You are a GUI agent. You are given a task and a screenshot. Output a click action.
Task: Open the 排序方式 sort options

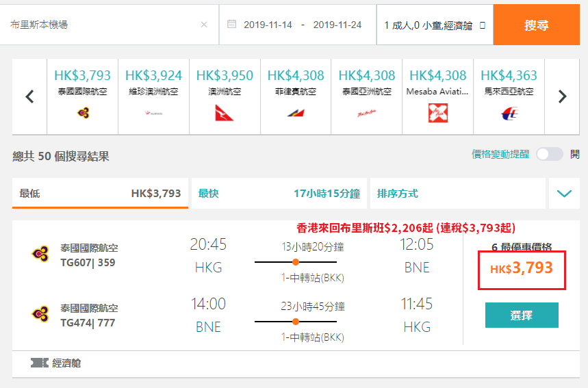(457, 194)
